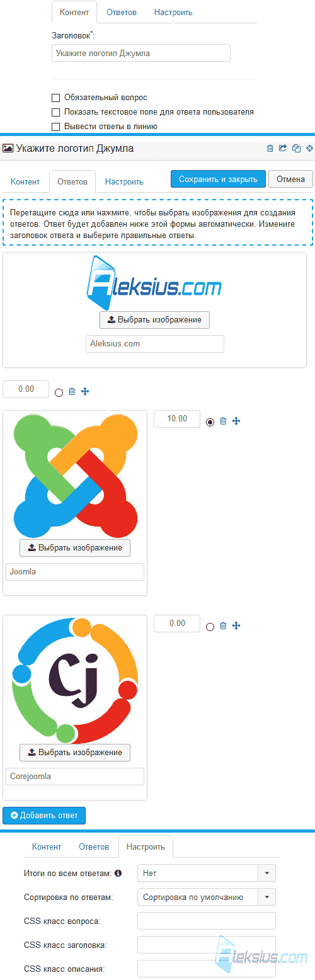The image size is (315, 980).
Task: Copy the question with duplicate icon
Action: point(296,149)
